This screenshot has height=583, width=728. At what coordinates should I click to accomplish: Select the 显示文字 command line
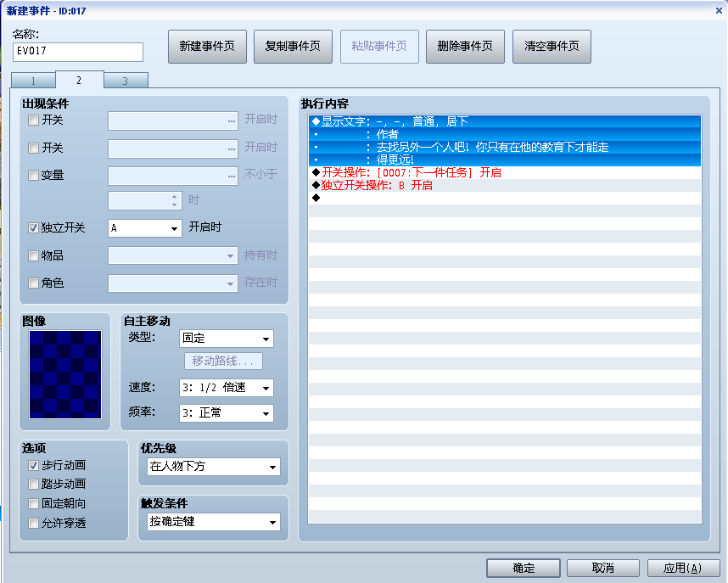505,121
